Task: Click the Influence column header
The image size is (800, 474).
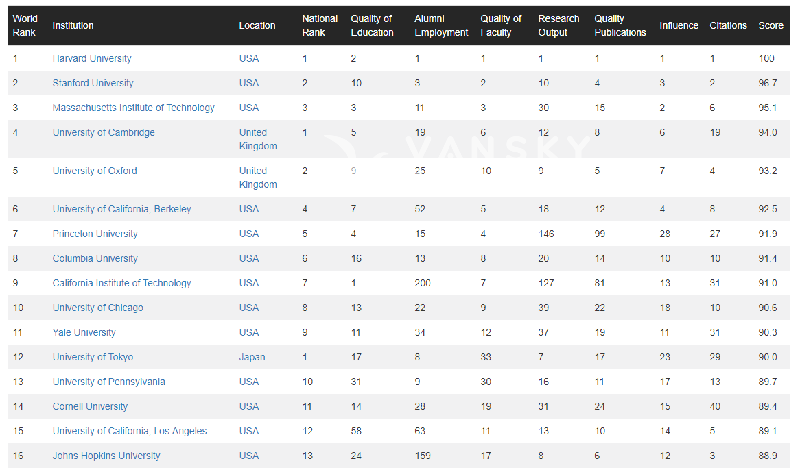Action: coord(679,26)
